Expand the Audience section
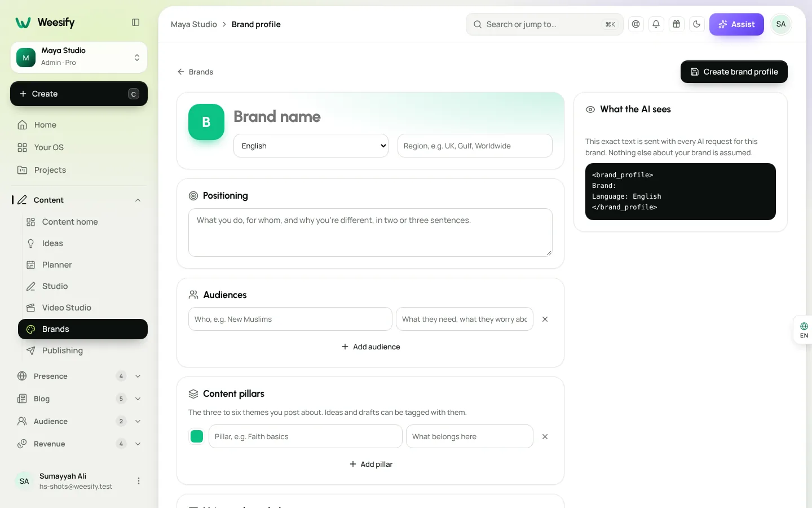The image size is (812, 508). (x=79, y=421)
